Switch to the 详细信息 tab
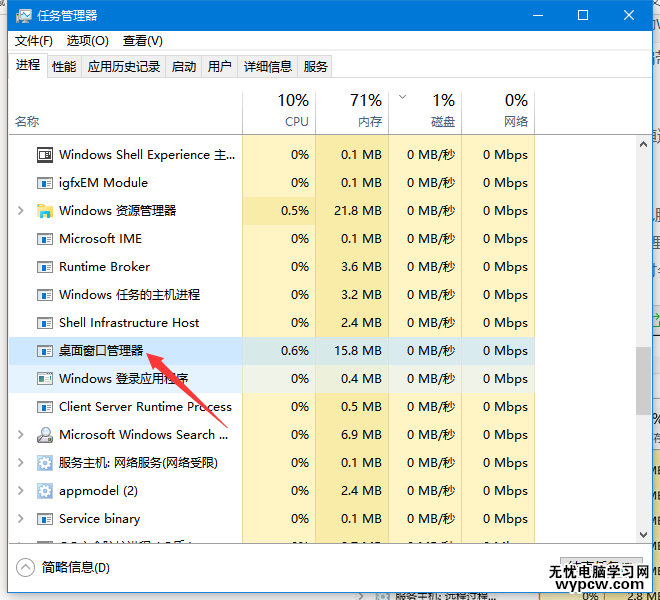Screen dimensions: 660x600 coord(268,67)
